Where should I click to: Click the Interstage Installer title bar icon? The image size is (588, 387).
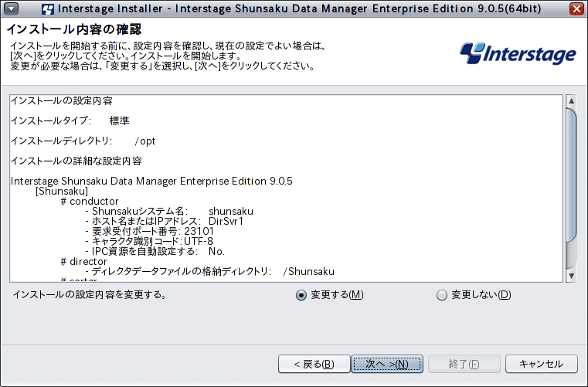point(48,8)
